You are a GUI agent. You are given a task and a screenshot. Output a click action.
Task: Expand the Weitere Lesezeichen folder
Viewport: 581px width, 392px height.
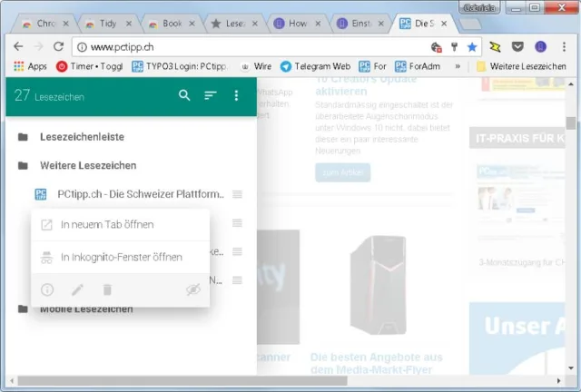tap(88, 166)
